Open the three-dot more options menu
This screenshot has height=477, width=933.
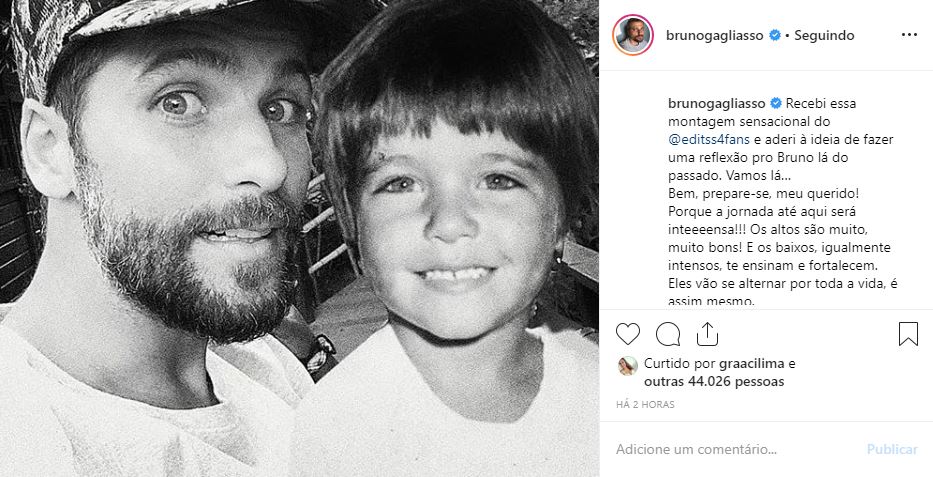908,35
